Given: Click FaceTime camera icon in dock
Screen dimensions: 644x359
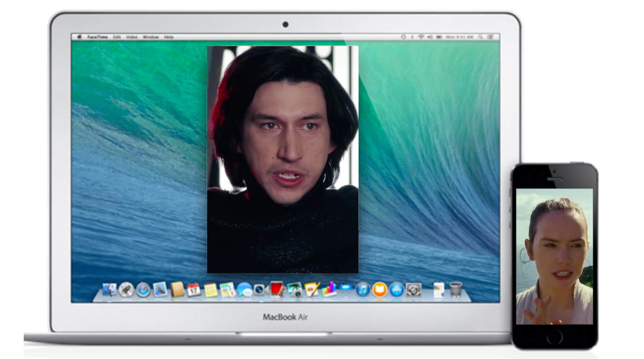Looking at the screenshot, I should pyautogui.click(x=259, y=289).
